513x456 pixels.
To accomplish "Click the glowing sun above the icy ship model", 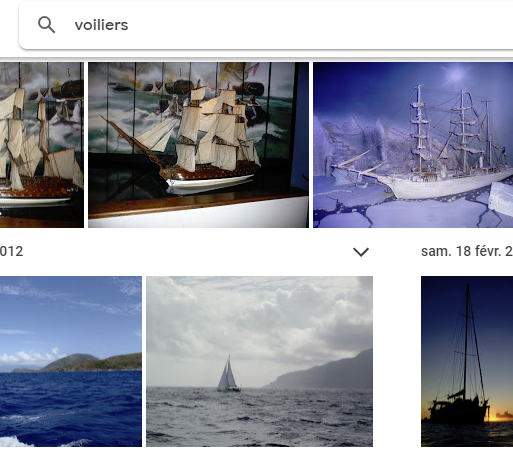I will pyautogui.click(x=456, y=74).
